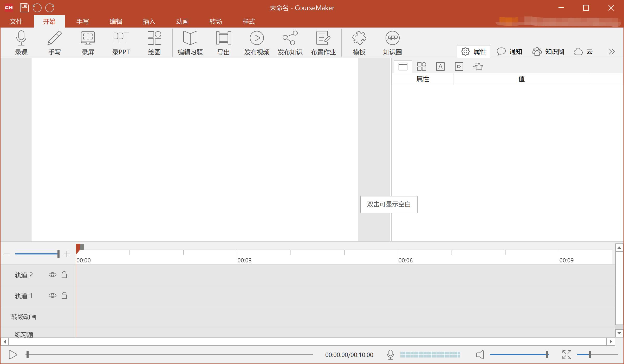The image size is (624, 364).
Task: Toggle visibility of 轨道 1
Action: point(52,295)
